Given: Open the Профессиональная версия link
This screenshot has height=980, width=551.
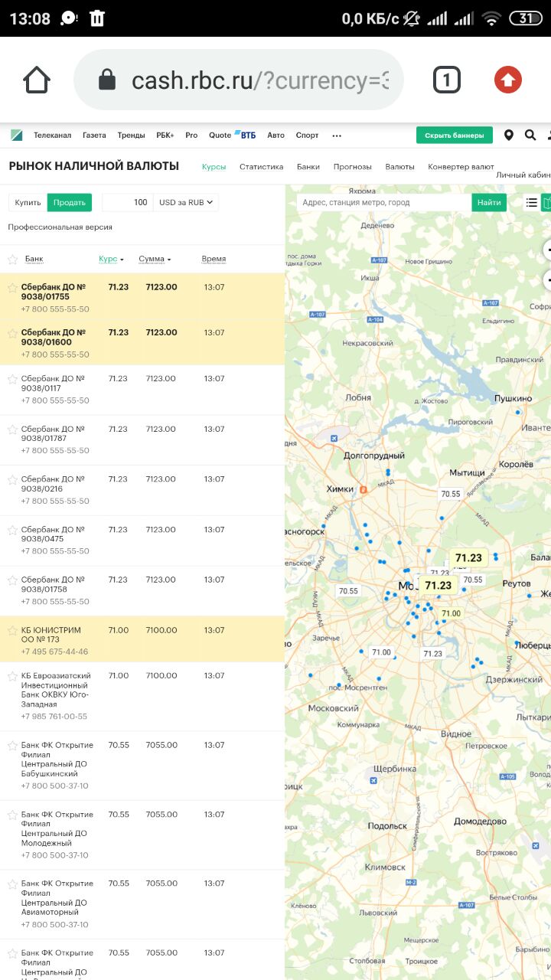Looking at the screenshot, I should [x=60, y=227].
